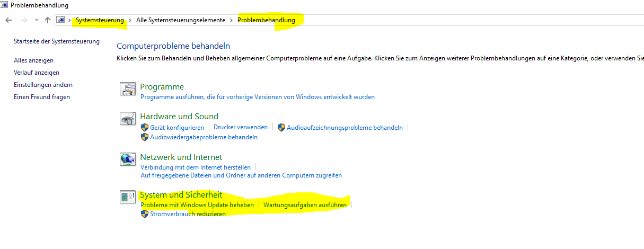This screenshot has height=249, width=644.
Task: Click Verbindung mit dem Internet herstellen
Action: click(x=196, y=167)
